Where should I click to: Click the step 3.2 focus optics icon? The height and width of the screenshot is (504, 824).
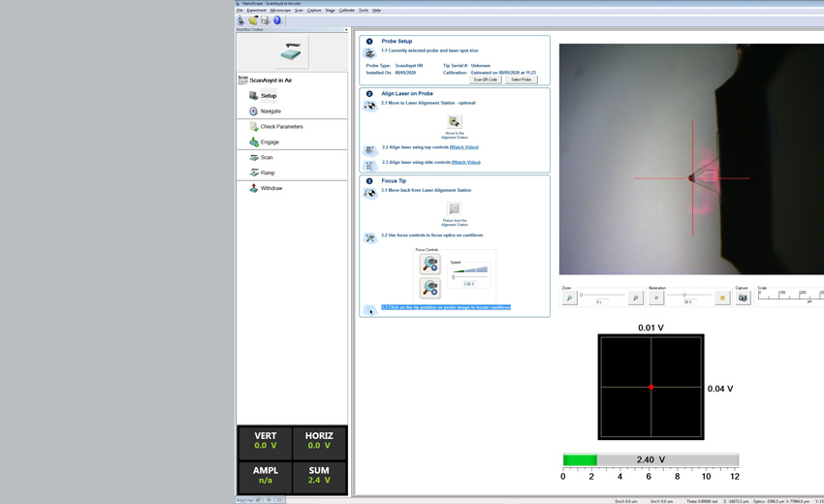point(370,238)
